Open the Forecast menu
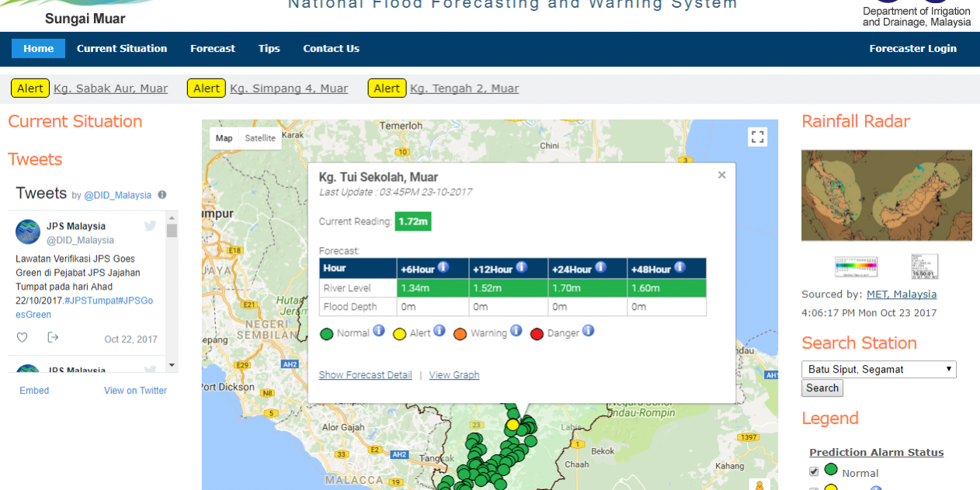Viewport: 980px width, 490px height. [212, 48]
